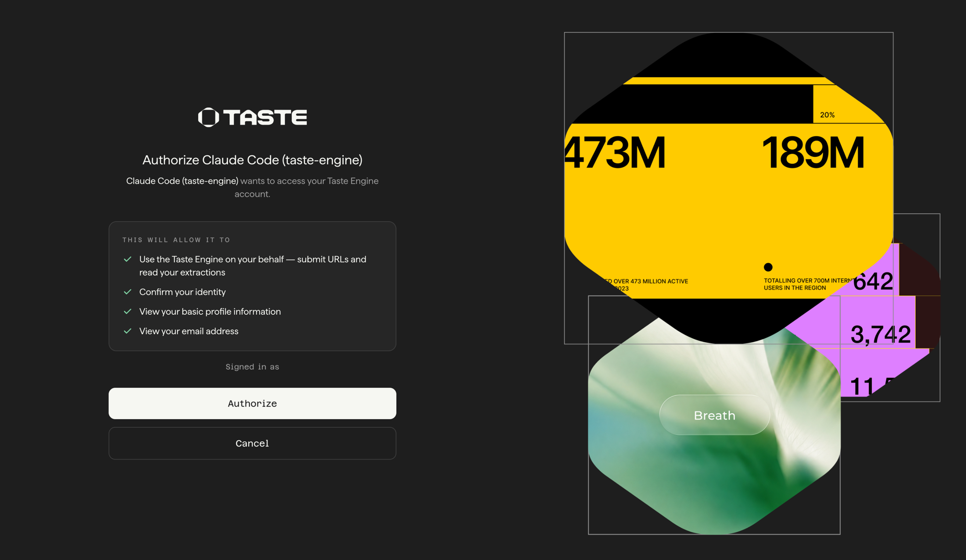
Task: Click 'Authorize Claude Code (taste-engine)' heading
Action: pyautogui.click(x=252, y=160)
